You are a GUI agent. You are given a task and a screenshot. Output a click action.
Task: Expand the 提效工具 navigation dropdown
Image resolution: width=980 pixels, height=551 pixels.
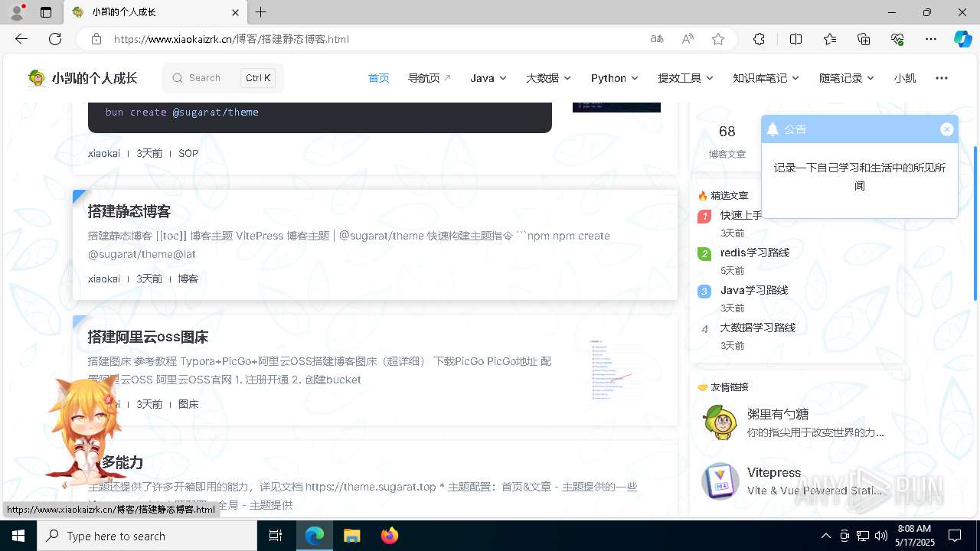pyautogui.click(x=686, y=78)
